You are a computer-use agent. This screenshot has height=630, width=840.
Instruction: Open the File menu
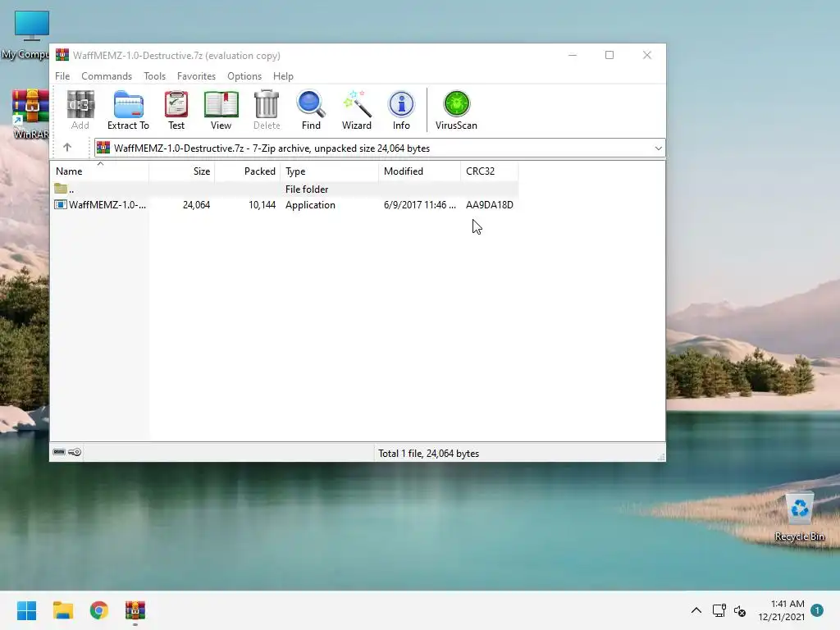pyautogui.click(x=62, y=76)
